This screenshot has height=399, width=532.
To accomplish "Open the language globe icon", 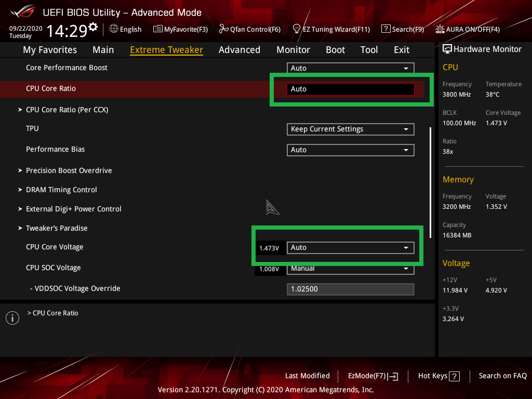I will click(x=114, y=29).
